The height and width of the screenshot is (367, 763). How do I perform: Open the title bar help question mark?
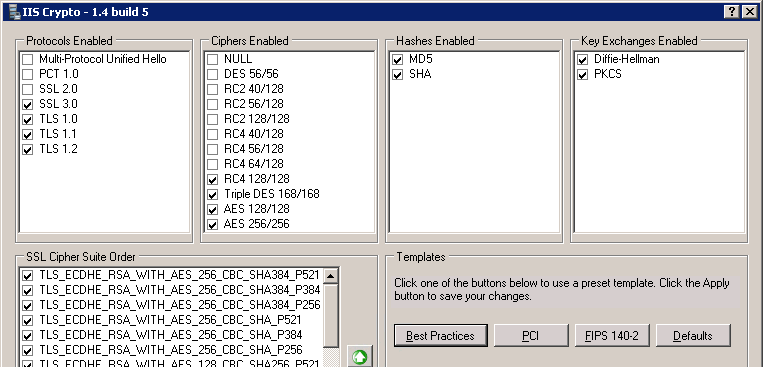point(731,12)
